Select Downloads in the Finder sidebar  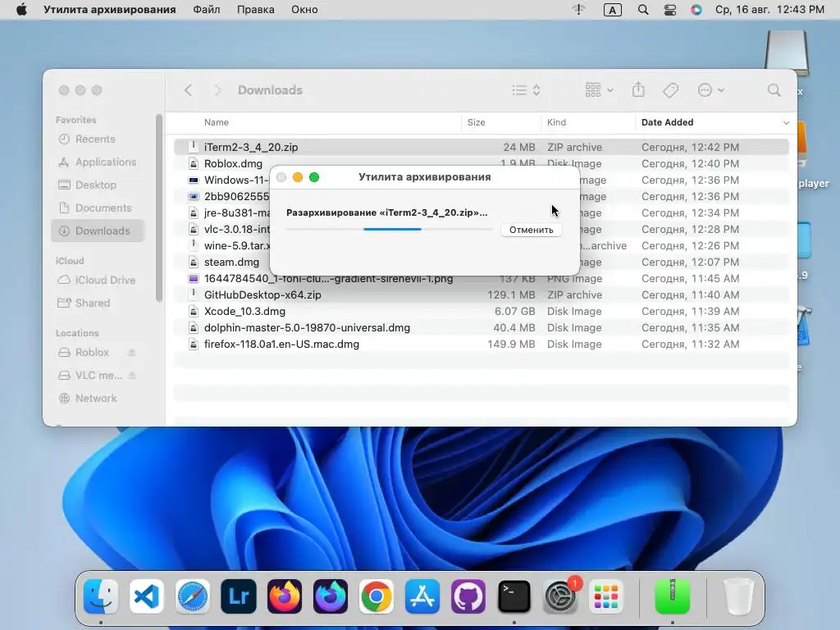98,231
